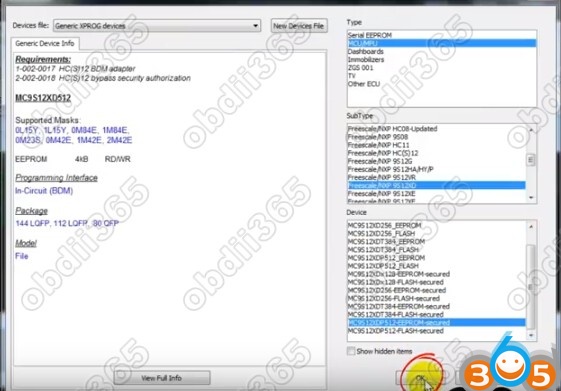Switch to Generic Device Info tab
Image resolution: width=561 pixels, height=391 pixels.
[45, 43]
